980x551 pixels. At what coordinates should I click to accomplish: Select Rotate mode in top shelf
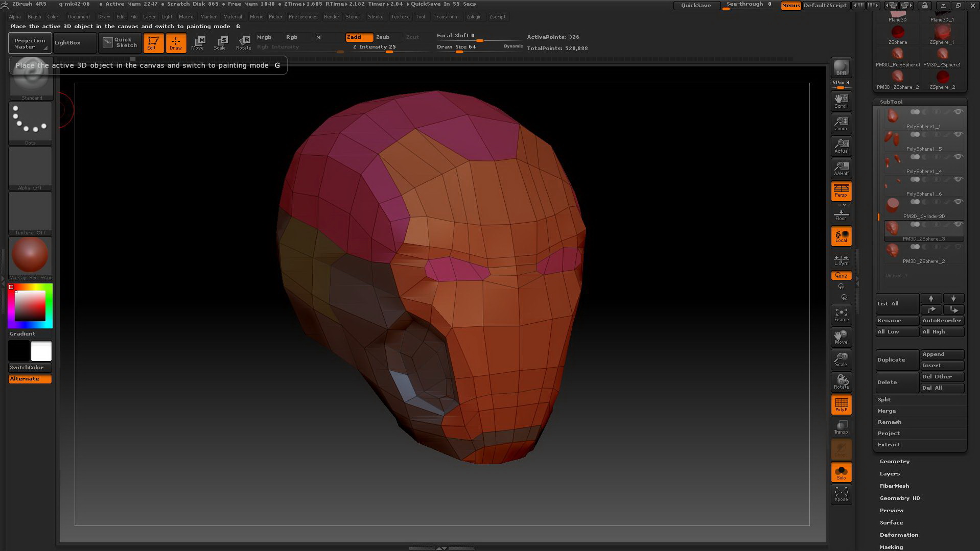point(244,43)
